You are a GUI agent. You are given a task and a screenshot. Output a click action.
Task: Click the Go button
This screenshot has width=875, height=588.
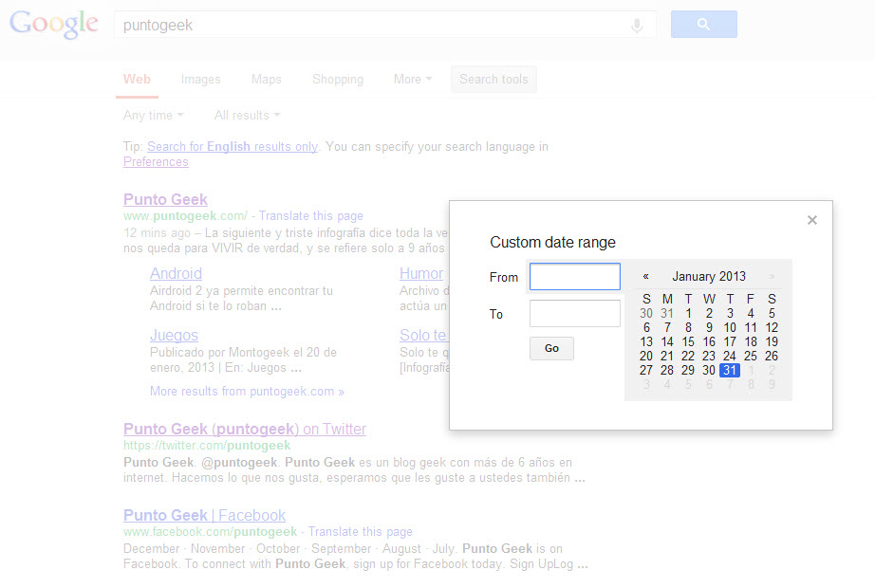(x=551, y=348)
